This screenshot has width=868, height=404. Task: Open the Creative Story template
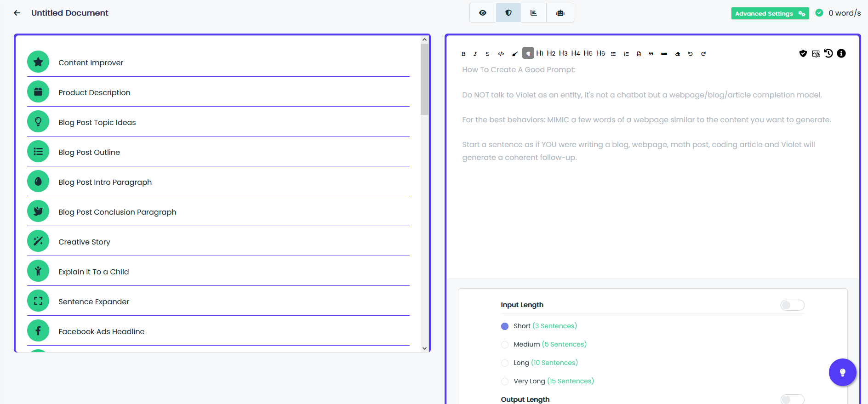click(218, 242)
